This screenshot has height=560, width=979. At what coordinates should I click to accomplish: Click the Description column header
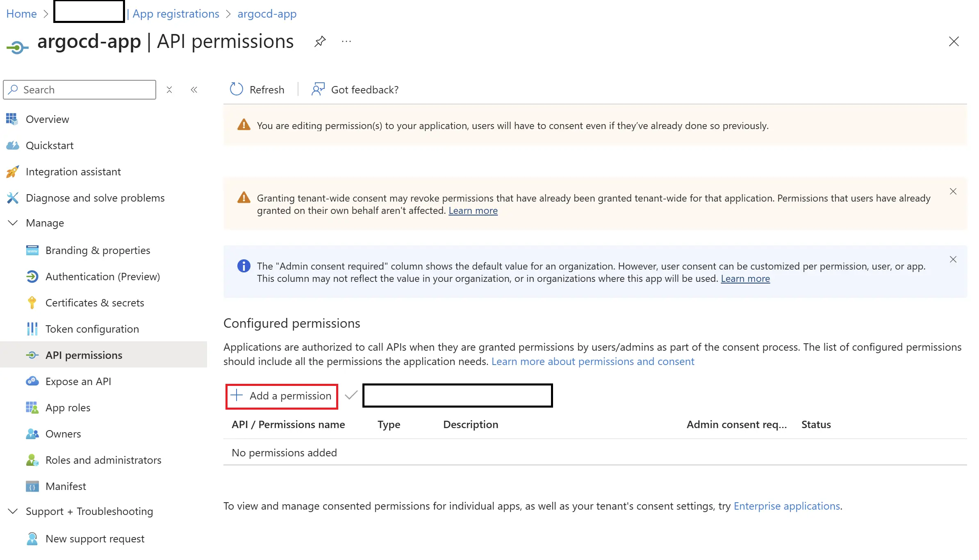click(x=471, y=424)
